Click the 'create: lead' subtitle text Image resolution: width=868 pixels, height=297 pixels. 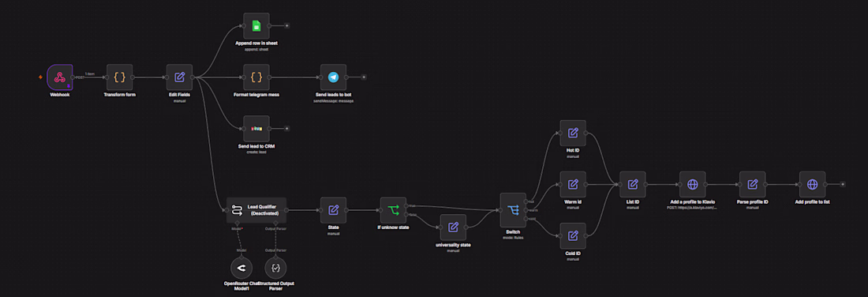pyautogui.click(x=256, y=152)
